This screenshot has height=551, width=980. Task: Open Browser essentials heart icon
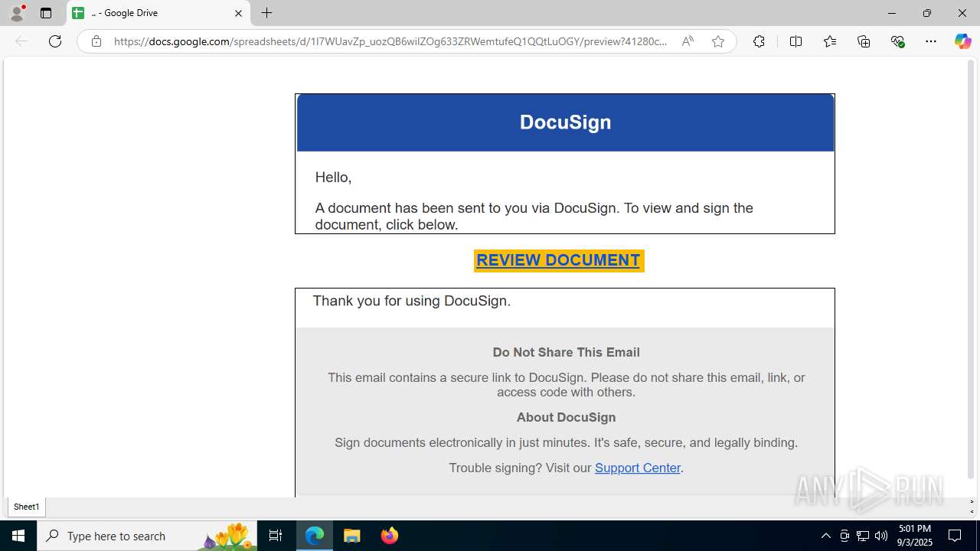click(898, 41)
